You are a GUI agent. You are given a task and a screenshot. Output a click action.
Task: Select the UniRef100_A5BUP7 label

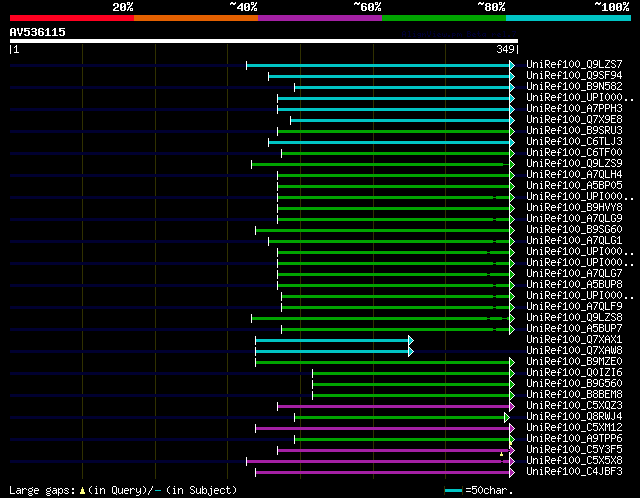click(574, 329)
